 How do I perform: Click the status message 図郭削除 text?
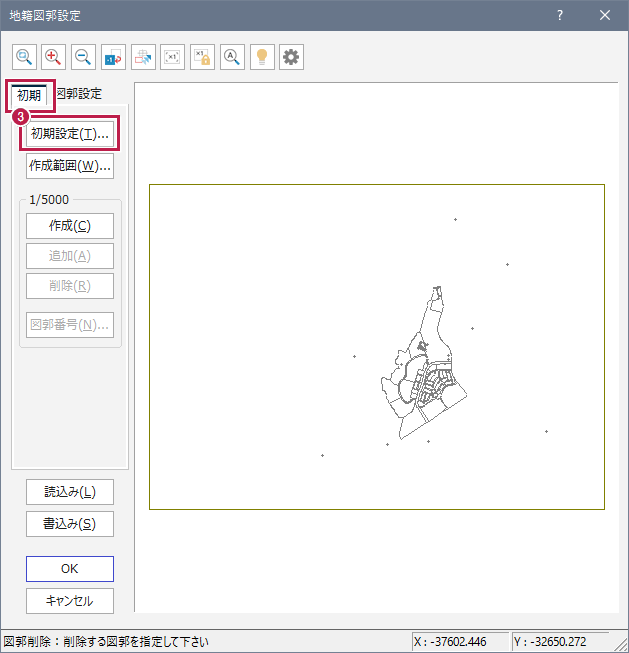point(106,641)
